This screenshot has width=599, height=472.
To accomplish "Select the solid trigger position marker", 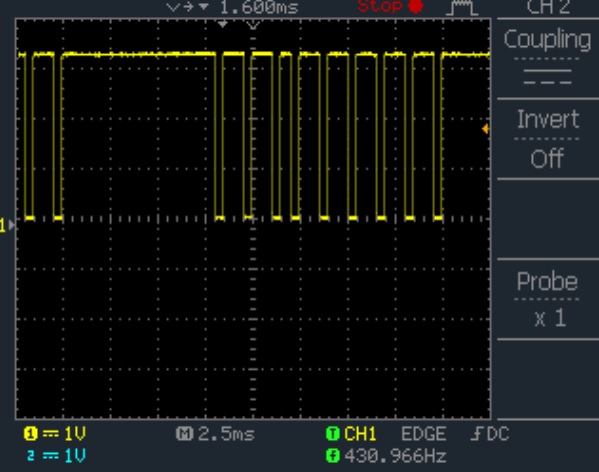I will click(223, 25).
